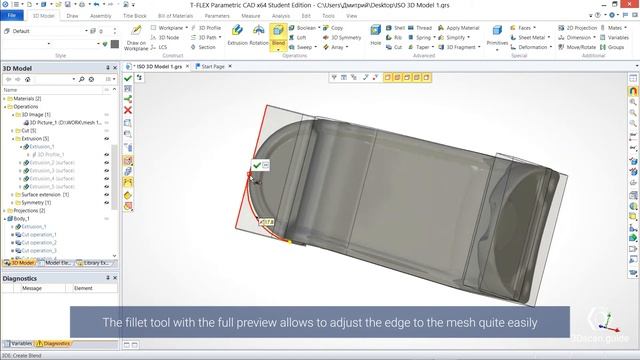This screenshot has width=640, height=360.
Task: Select the Loft tool
Action: 298,38
